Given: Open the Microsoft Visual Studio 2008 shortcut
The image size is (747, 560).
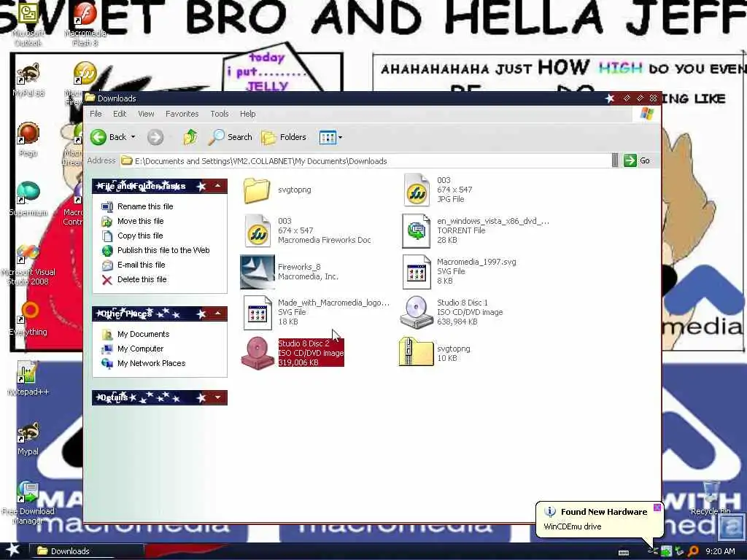Looking at the screenshot, I should (x=28, y=265).
